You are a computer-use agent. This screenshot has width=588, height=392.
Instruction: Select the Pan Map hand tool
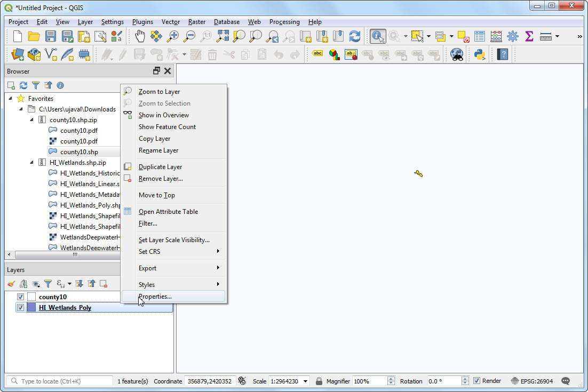coord(140,36)
